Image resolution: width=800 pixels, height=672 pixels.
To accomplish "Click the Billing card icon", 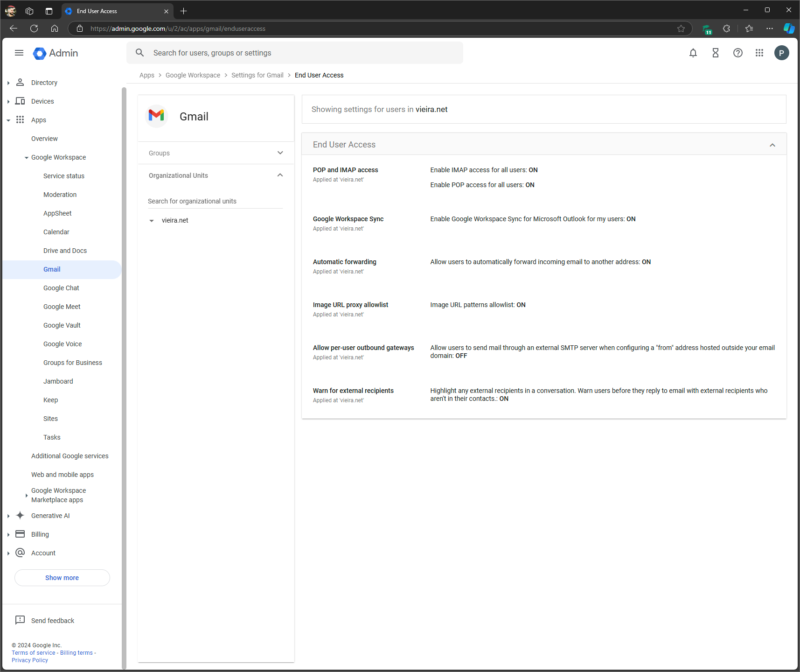I will pos(20,534).
